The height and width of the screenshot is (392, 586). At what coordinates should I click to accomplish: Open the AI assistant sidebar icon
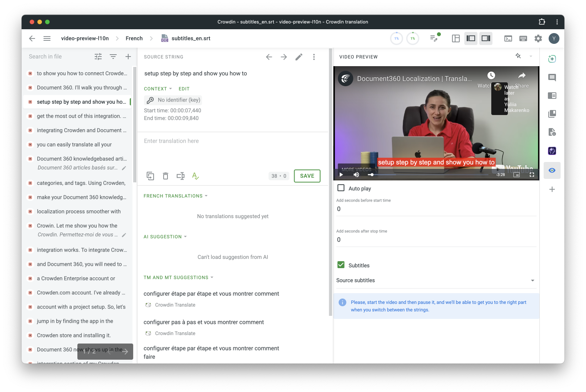(552, 59)
